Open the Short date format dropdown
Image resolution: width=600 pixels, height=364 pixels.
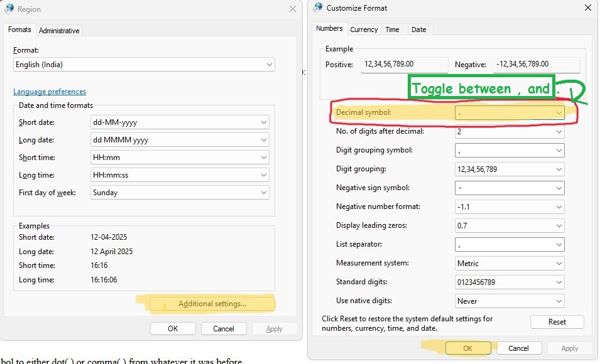[180, 122]
